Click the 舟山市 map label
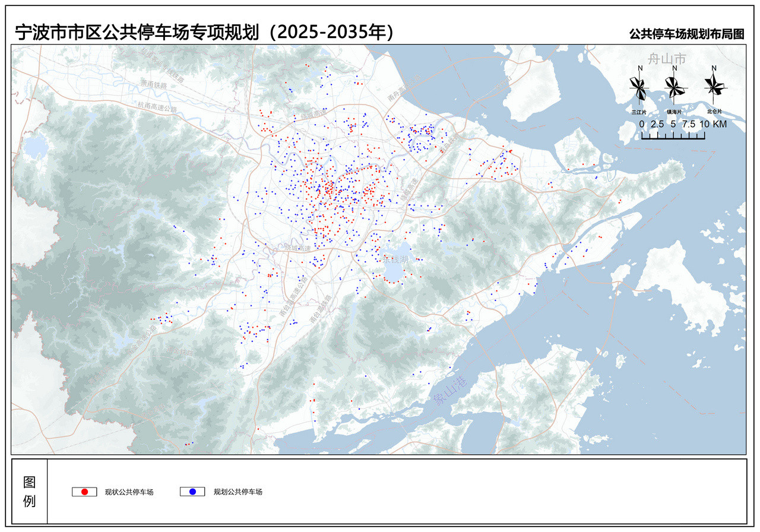 tap(666, 58)
